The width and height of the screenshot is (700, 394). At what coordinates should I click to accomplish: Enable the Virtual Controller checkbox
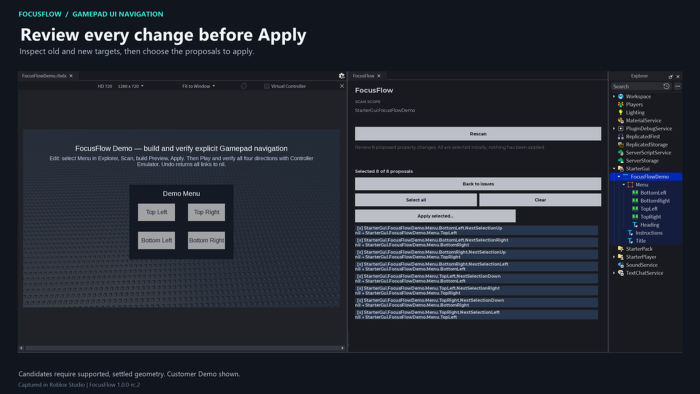[267, 86]
